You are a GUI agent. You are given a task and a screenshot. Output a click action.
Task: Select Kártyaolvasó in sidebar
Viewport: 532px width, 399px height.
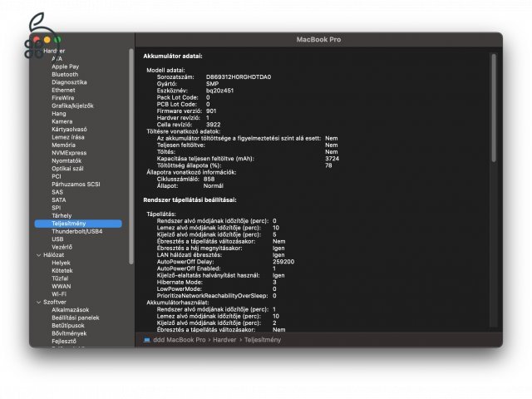point(69,130)
